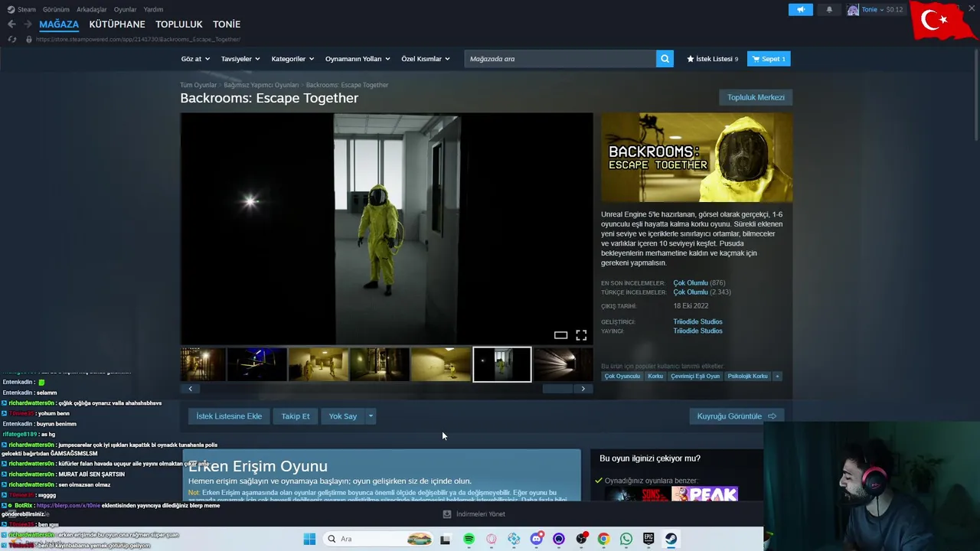Open İndirmeleri Yönet downloads bar
The height and width of the screenshot is (551, 980).
click(475, 514)
